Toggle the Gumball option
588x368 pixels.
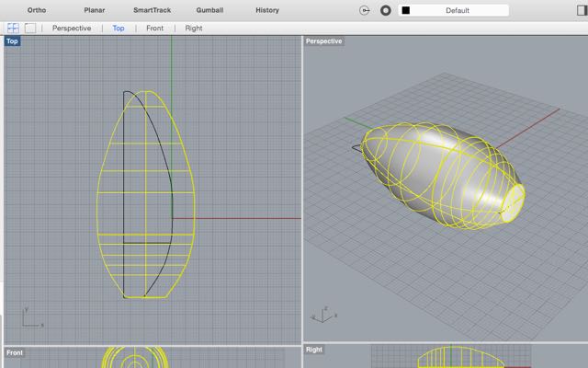(x=209, y=10)
